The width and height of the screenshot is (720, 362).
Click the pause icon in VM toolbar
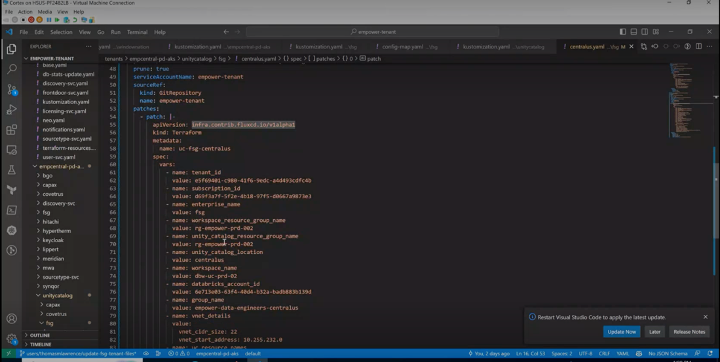coord(49,20)
